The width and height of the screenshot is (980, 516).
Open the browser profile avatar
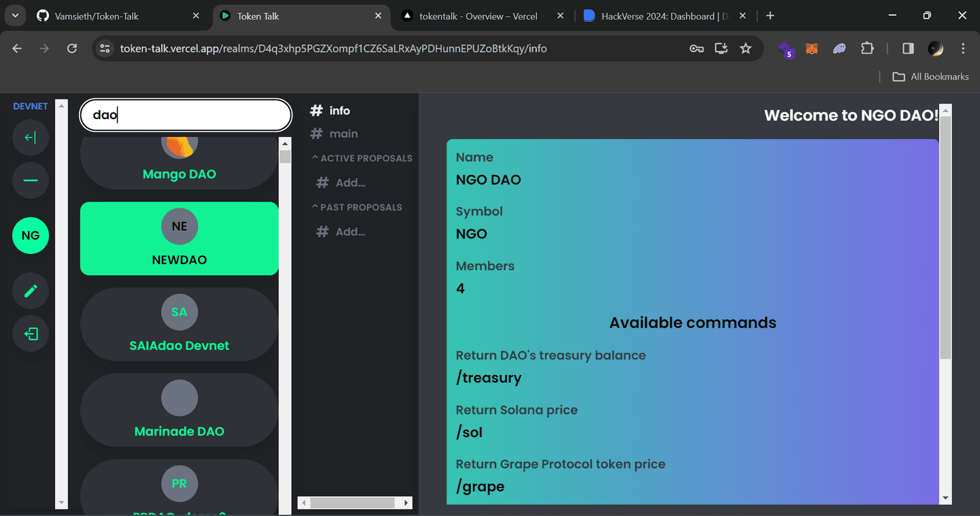point(936,48)
